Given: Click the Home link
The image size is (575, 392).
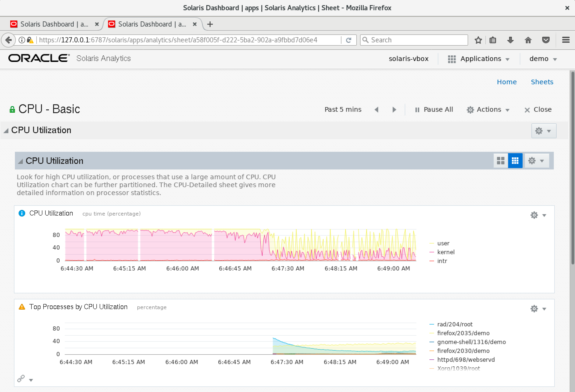Looking at the screenshot, I should click(507, 82).
